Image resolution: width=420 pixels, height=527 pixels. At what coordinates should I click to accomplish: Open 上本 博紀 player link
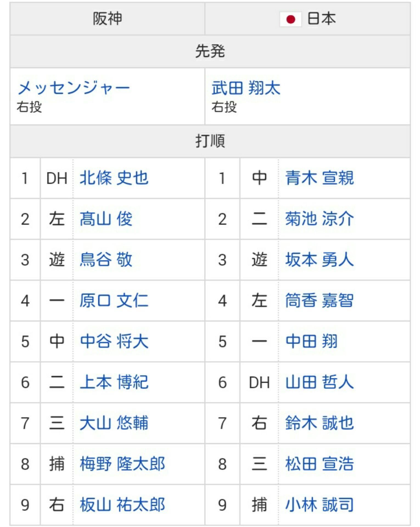tap(114, 382)
